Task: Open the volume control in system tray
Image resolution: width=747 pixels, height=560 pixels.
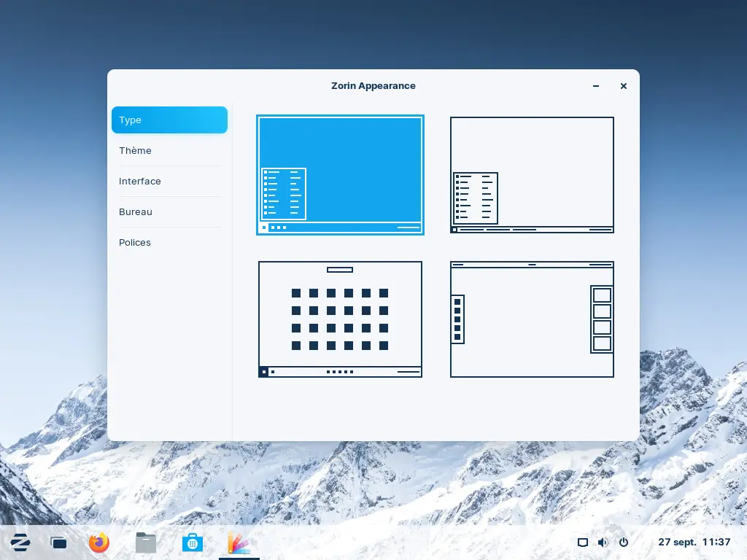Action: (x=603, y=542)
